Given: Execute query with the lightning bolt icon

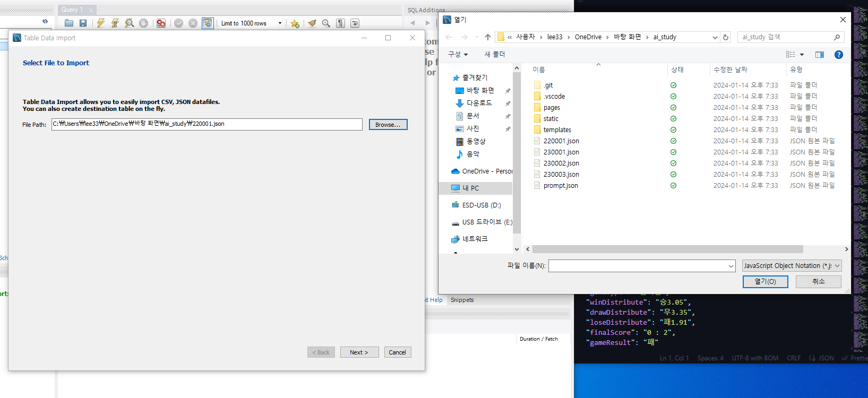Looking at the screenshot, I should [x=100, y=23].
